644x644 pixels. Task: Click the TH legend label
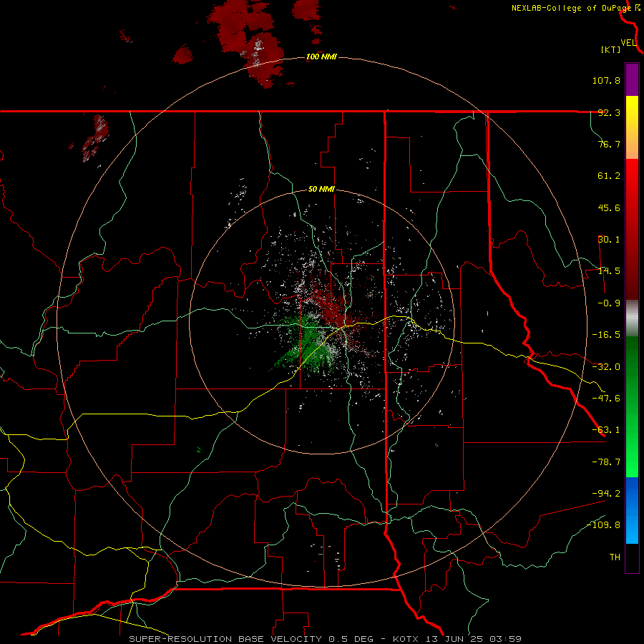(615, 557)
